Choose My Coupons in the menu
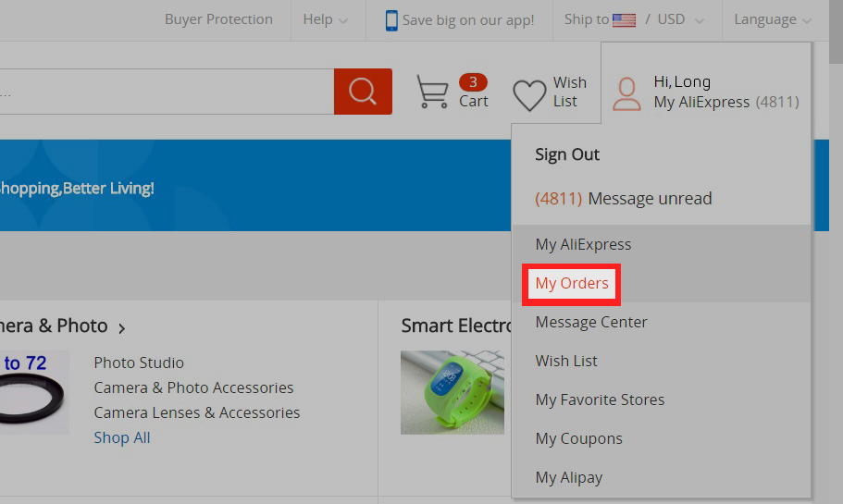Screen dimensions: 843x504 pos(578,438)
